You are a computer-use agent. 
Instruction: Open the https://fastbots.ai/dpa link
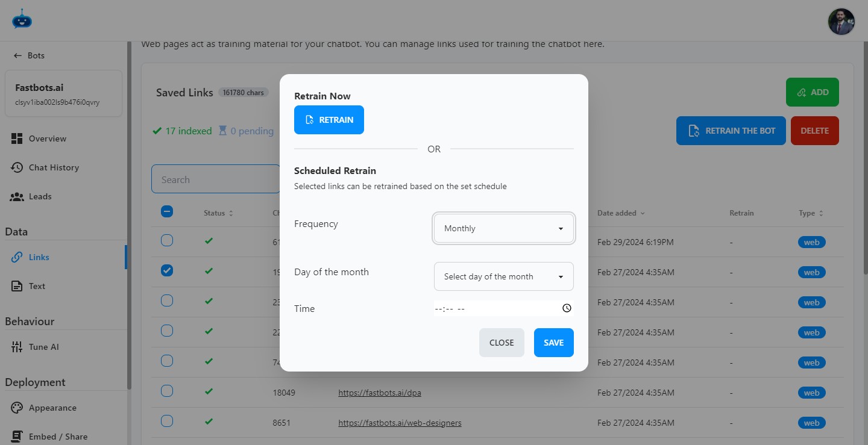click(379, 392)
